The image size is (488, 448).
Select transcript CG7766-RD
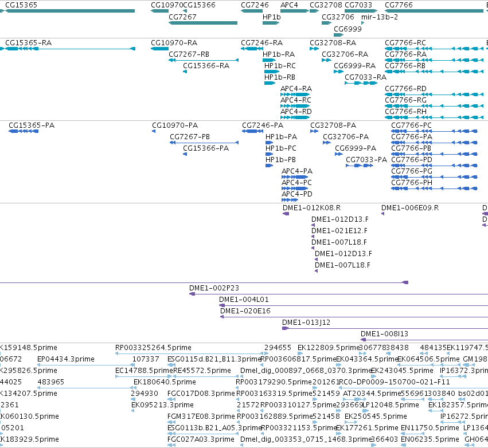434,95
